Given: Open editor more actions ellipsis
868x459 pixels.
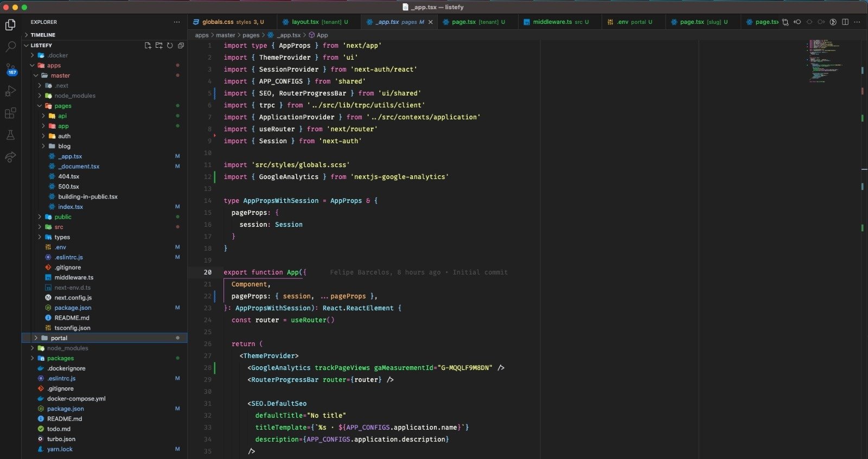Looking at the screenshot, I should tap(857, 22).
